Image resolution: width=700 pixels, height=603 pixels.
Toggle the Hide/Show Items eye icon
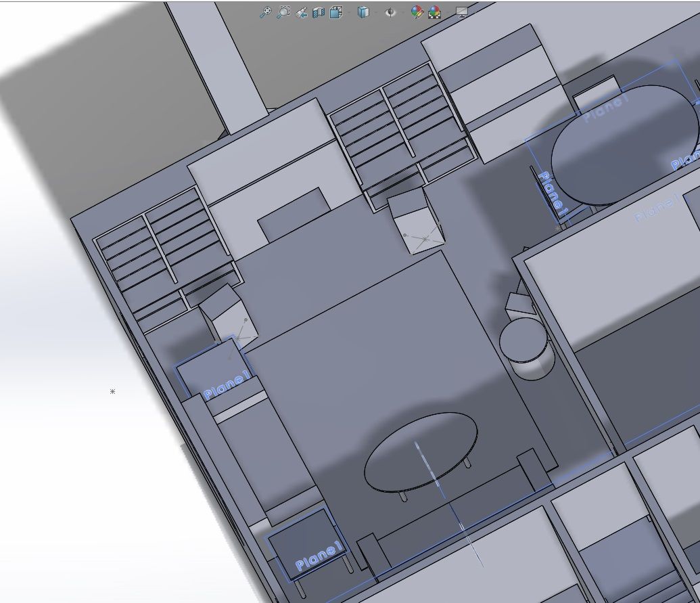(x=389, y=12)
